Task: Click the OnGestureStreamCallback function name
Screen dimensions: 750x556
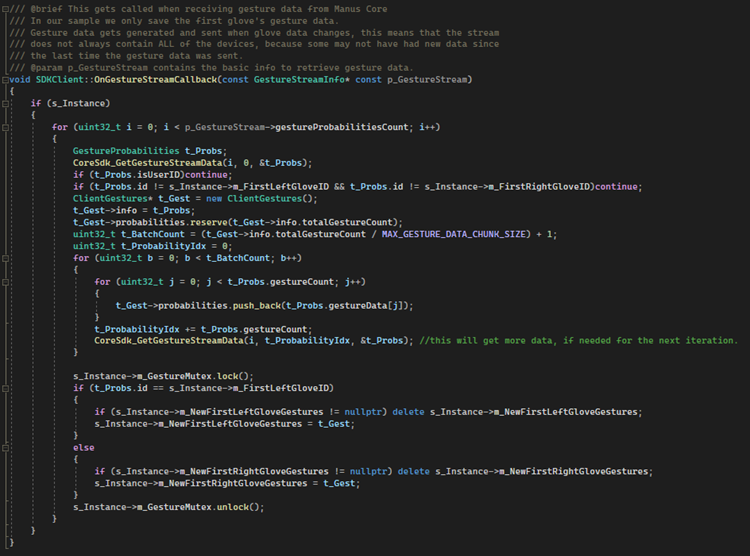Action: click(155, 79)
